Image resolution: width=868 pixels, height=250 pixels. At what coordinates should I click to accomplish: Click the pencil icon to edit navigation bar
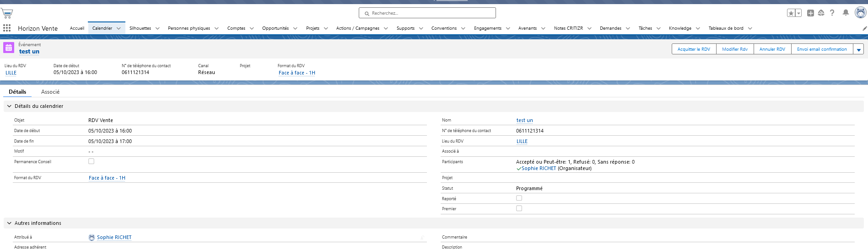point(864,28)
